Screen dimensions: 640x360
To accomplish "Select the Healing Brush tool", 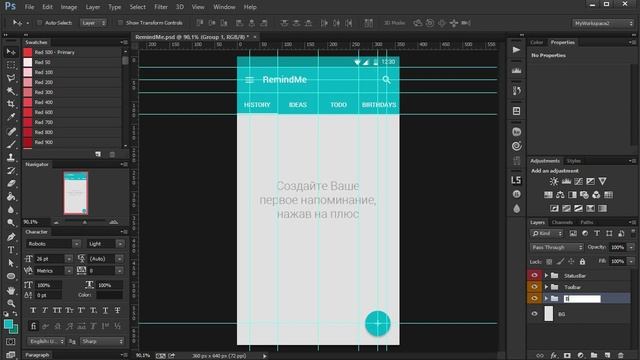I will (x=11, y=131).
